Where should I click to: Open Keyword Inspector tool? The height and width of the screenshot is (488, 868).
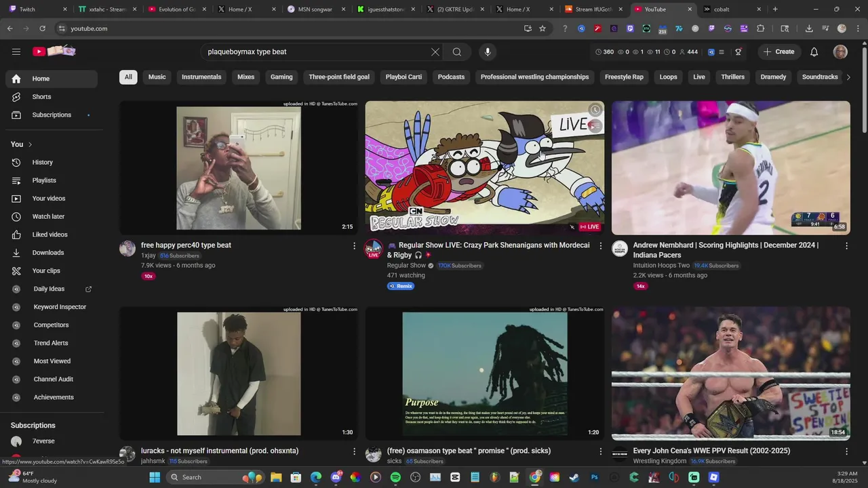[52, 307]
